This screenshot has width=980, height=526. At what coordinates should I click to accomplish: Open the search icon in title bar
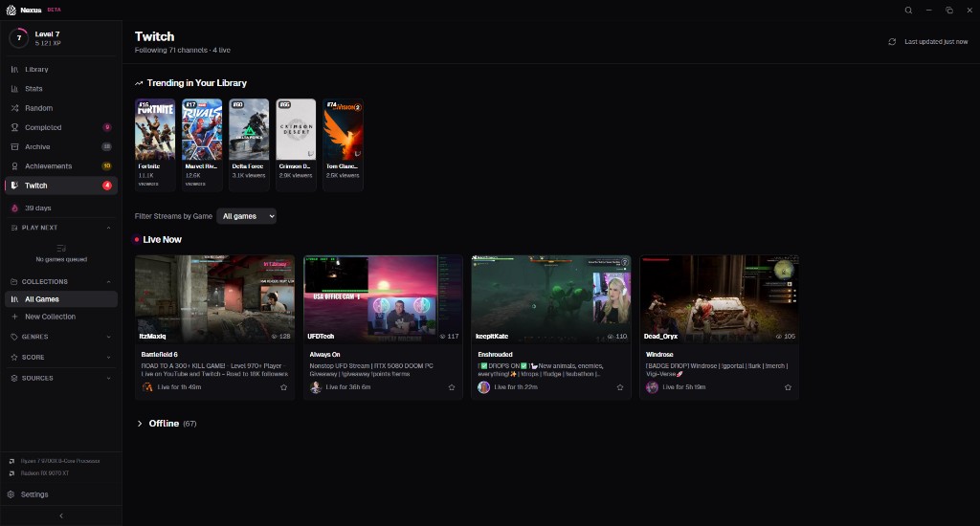(x=908, y=10)
